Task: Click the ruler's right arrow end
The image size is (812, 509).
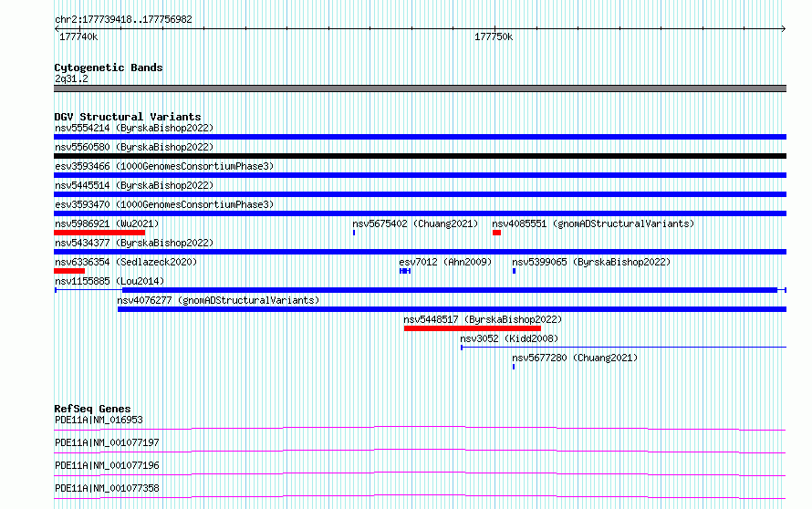Action: tap(784, 28)
